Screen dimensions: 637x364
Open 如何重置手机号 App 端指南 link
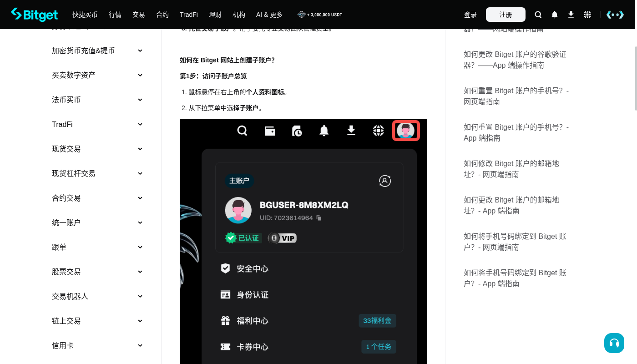[516, 132]
